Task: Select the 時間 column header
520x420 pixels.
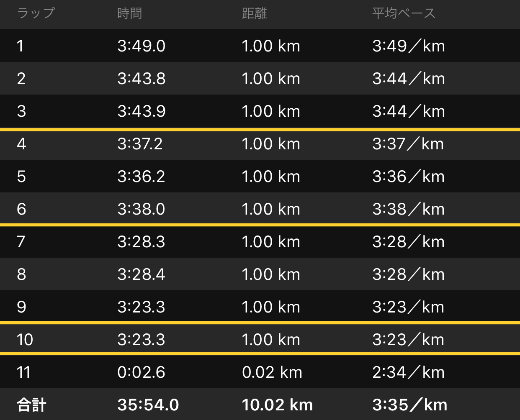Action: [130, 13]
